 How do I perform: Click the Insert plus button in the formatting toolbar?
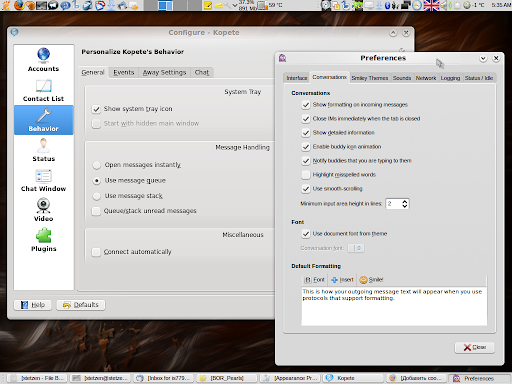[x=342, y=280]
